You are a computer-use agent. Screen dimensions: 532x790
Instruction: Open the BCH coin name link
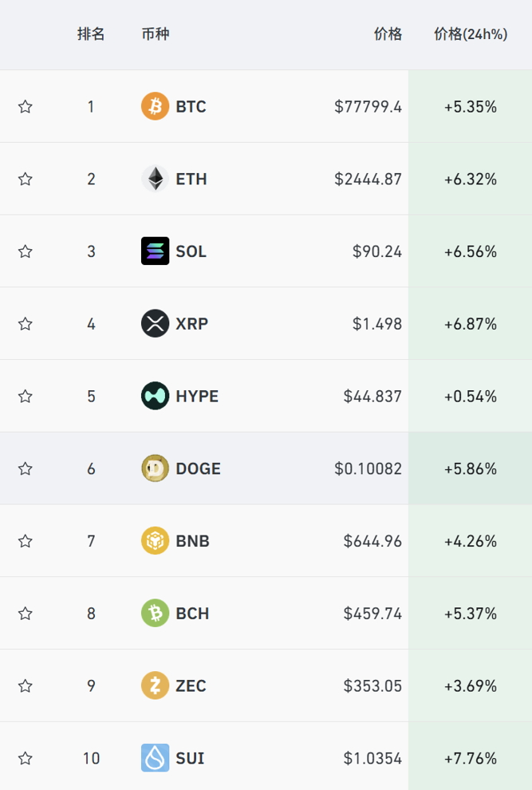pos(192,614)
